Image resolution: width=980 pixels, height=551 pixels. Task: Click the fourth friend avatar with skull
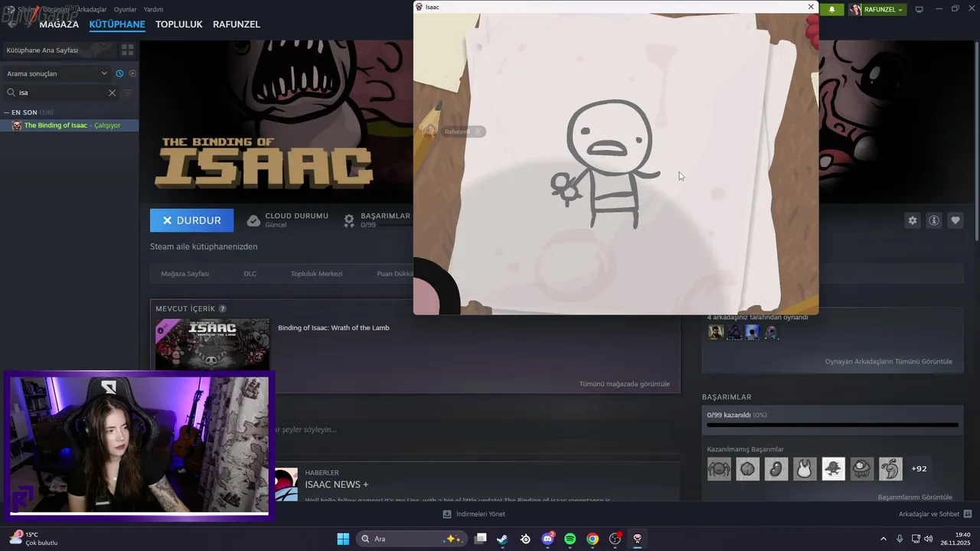pyautogui.click(x=771, y=332)
